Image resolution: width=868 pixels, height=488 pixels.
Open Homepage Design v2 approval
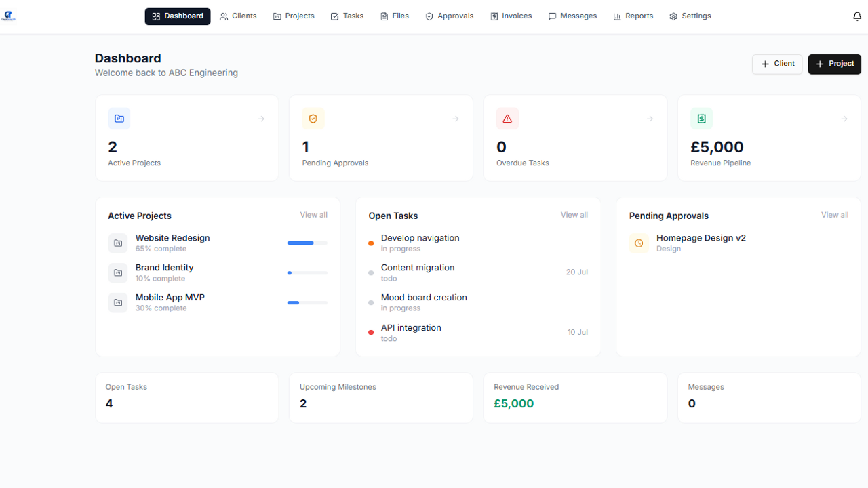click(701, 238)
